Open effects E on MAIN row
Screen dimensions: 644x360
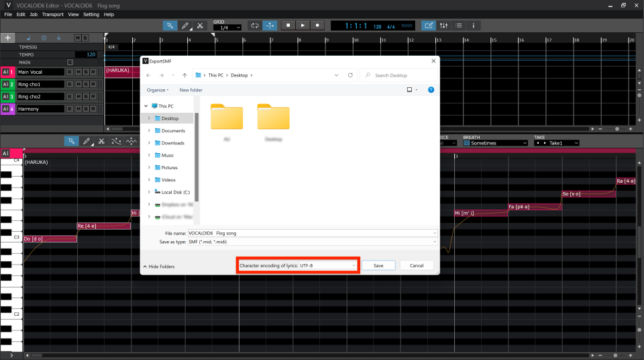point(70,62)
